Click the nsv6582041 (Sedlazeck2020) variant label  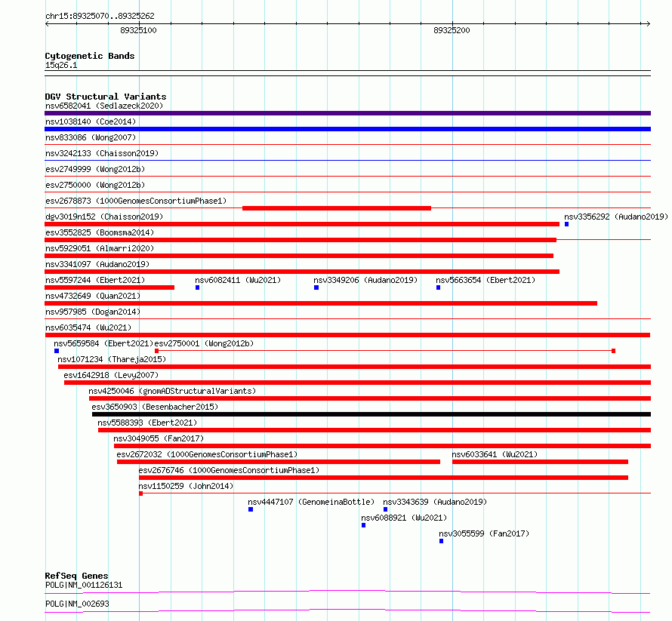104,106
